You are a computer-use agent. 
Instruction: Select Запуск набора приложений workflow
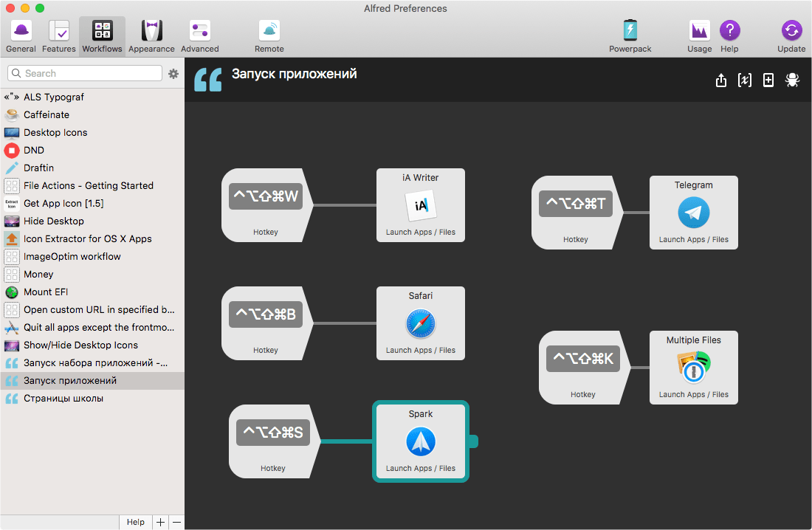(x=92, y=362)
